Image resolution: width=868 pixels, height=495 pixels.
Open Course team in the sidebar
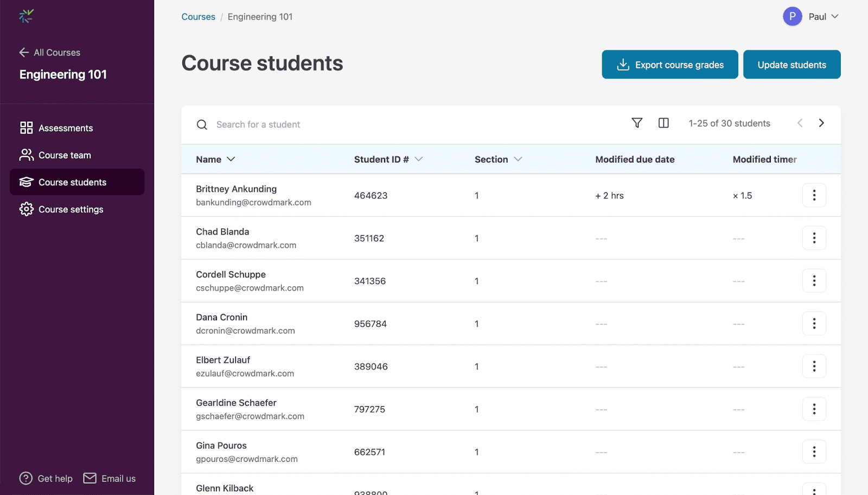coord(65,155)
